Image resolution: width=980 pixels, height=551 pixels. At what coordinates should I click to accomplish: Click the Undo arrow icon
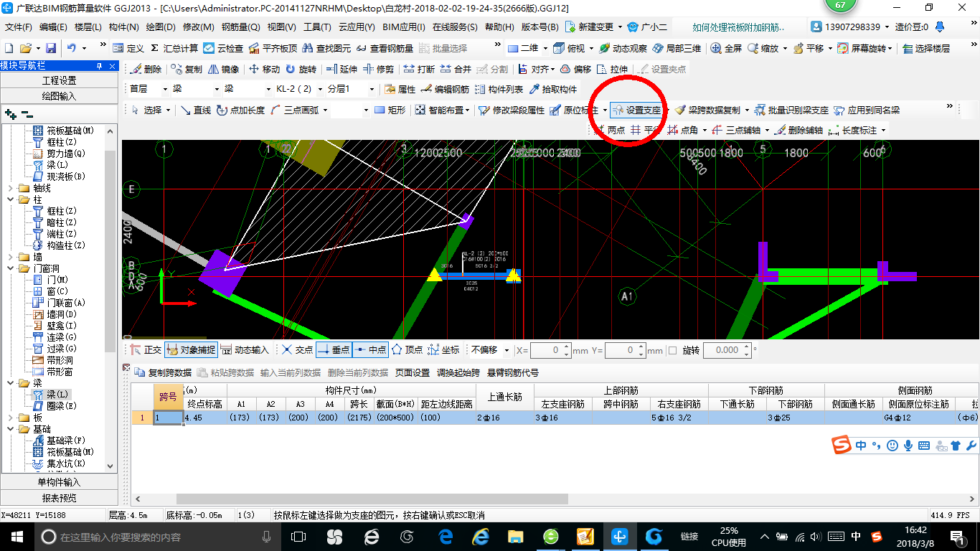pyautogui.click(x=72, y=48)
